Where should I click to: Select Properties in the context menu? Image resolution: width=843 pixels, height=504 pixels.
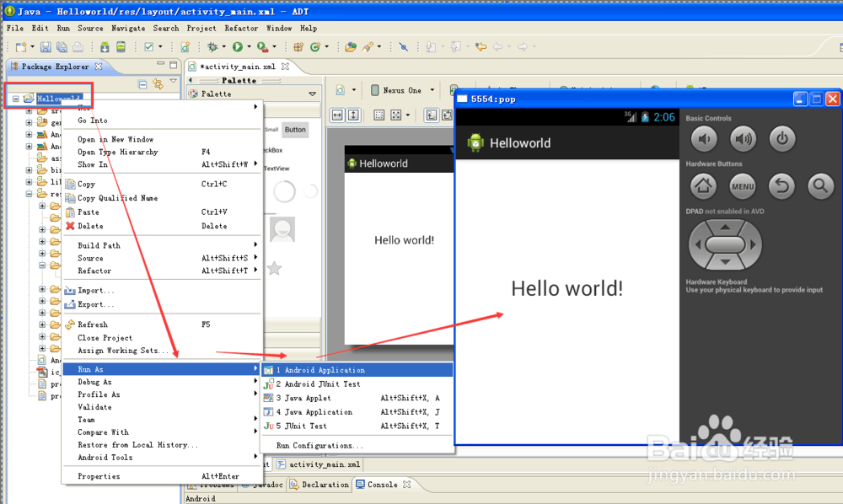[x=162, y=476]
